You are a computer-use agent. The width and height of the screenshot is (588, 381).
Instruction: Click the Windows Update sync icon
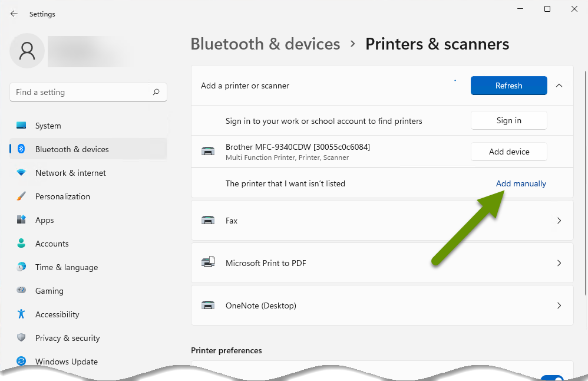point(21,361)
